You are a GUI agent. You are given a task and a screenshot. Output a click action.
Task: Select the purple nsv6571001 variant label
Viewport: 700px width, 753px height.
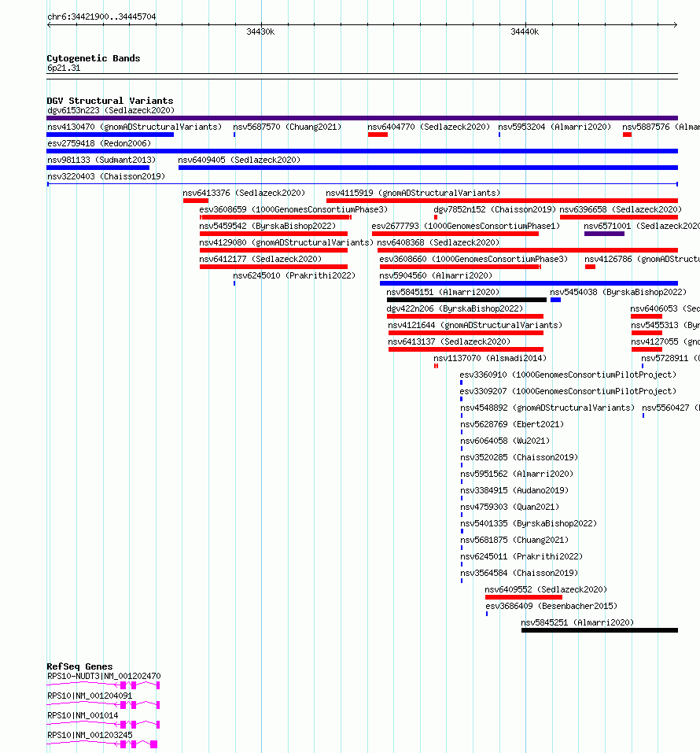point(642,226)
